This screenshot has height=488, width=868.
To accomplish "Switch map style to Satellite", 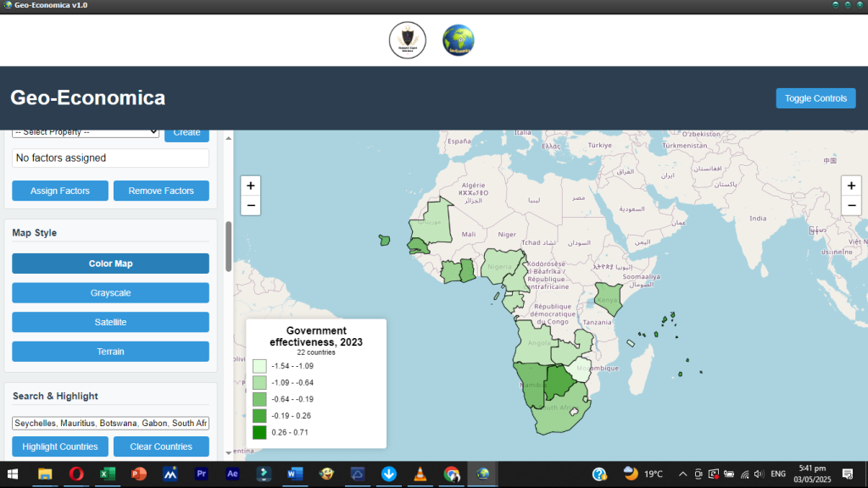I will tap(110, 322).
